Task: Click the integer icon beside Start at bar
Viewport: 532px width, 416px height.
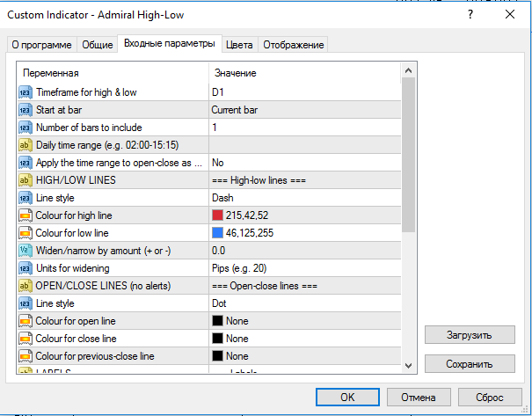Action: 26,110
